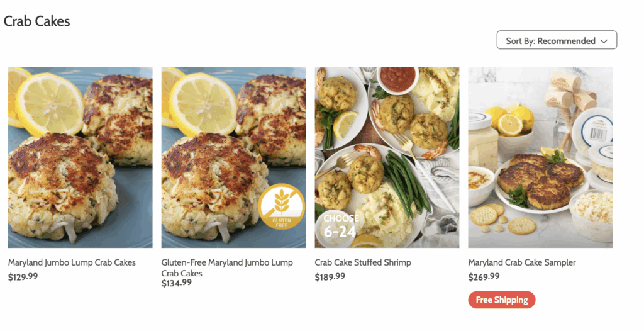Click the $134.99 price

[x=176, y=283]
